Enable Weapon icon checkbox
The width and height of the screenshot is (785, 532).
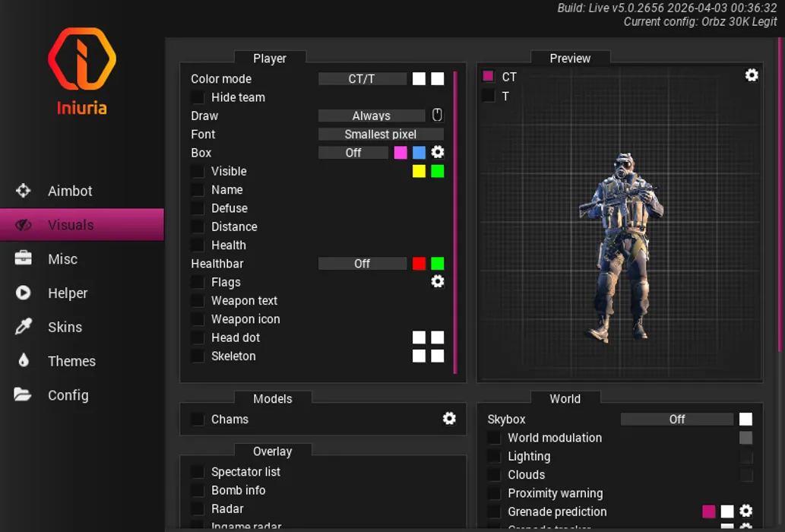coord(198,319)
